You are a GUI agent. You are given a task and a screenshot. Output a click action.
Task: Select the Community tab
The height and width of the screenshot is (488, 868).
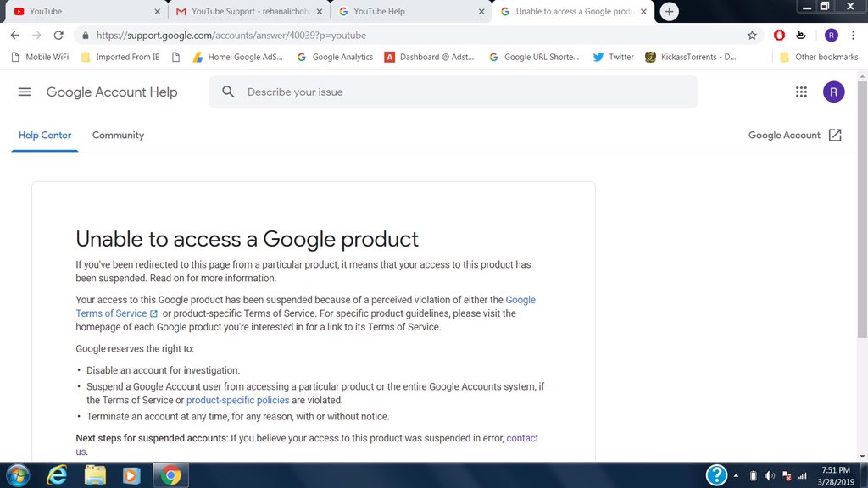pyautogui.click(x=118, y=135)
